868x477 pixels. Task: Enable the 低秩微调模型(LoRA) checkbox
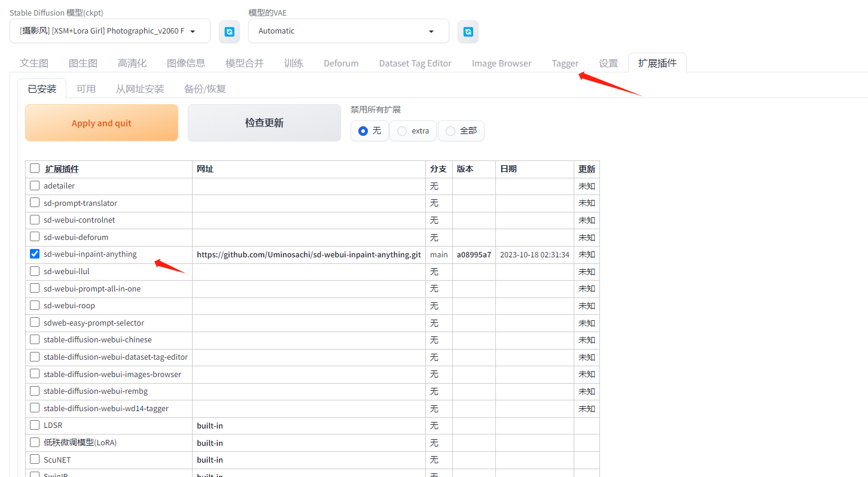(35, 442)
